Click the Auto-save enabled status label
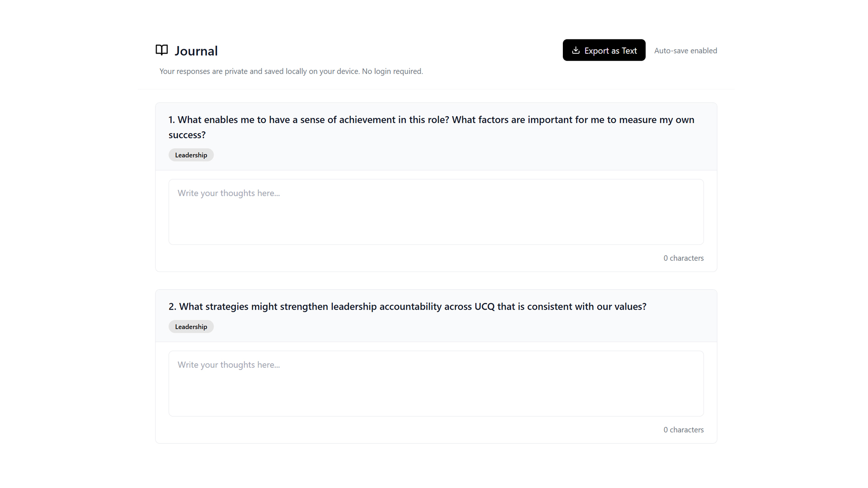 (685, 51)
